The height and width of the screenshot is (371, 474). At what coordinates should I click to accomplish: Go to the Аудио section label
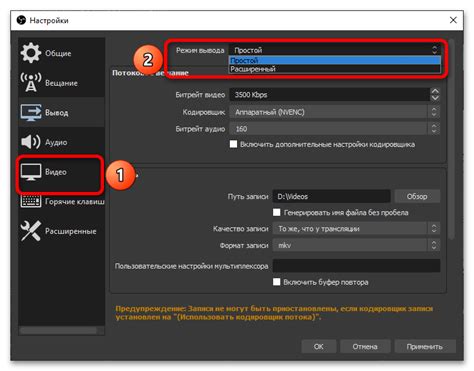[x=56, y=142]
